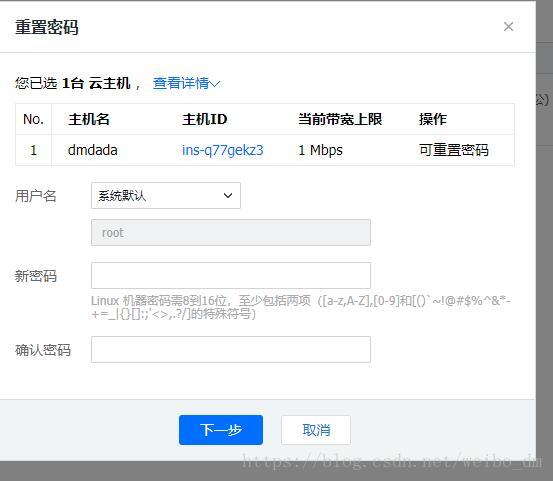Click the 取消 button
The height and width of the screenshot is (481, 553).
pyautogui.click(x=316, y=430)
